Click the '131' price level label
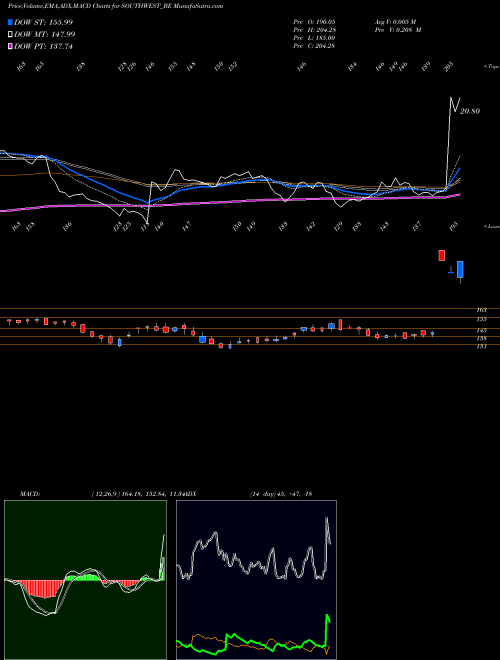This screenshot has height=660, width=500. point(481,346)
